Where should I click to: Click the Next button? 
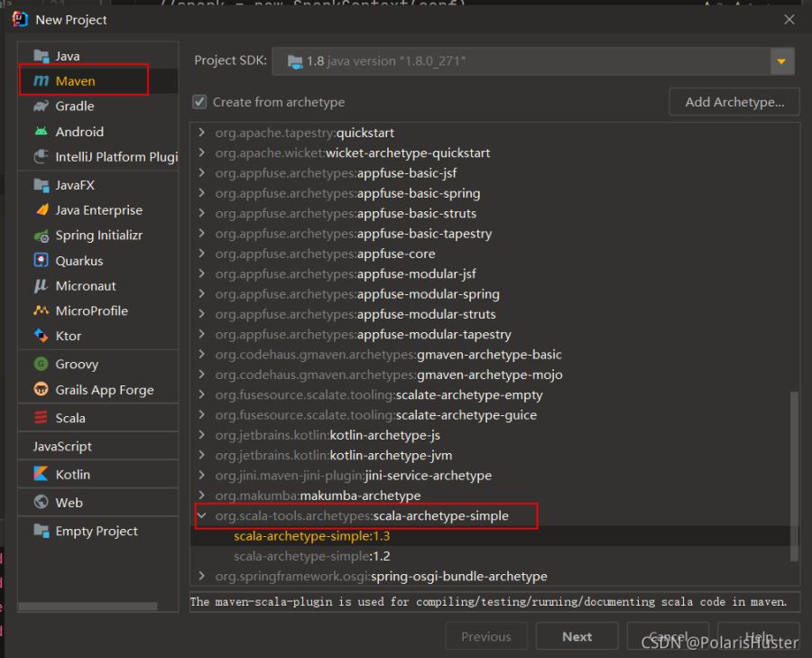[x=577, y=636]
